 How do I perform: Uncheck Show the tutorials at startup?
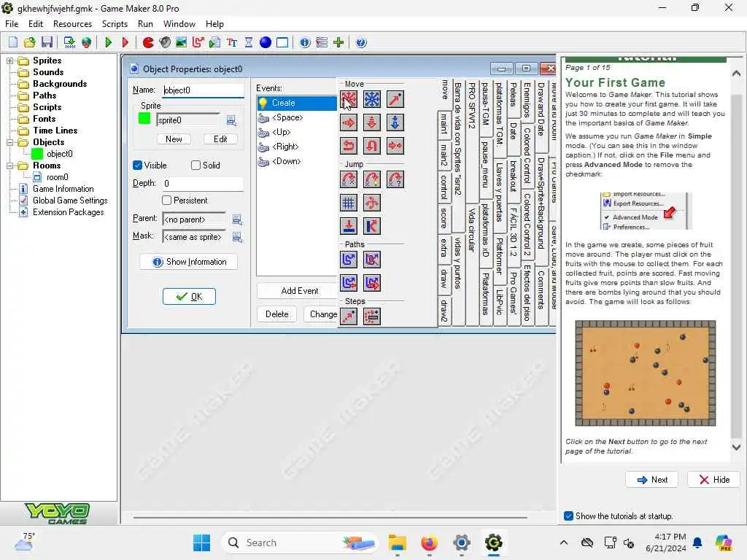click(569, 516)
